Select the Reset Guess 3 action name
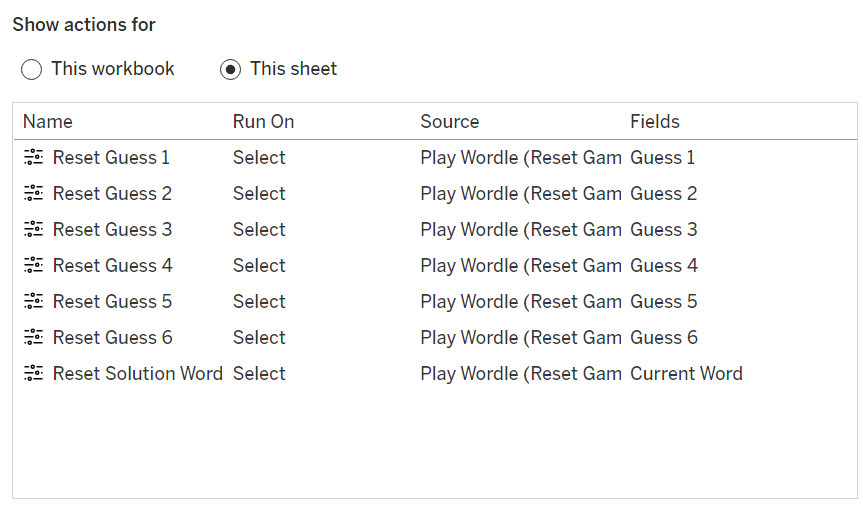This screenshot has height=508, width=863. (112, 229)
